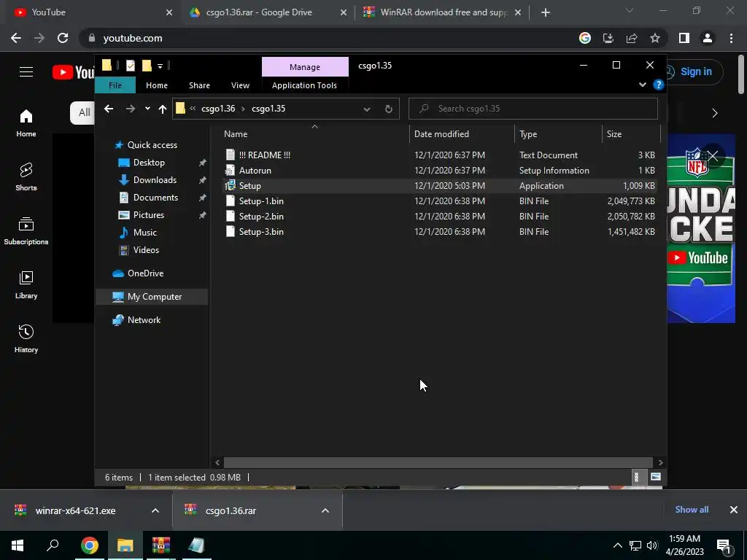This screenshot has height=560, width=747.
Task: Open Music in the navigation pane
Action: (145, 233)
